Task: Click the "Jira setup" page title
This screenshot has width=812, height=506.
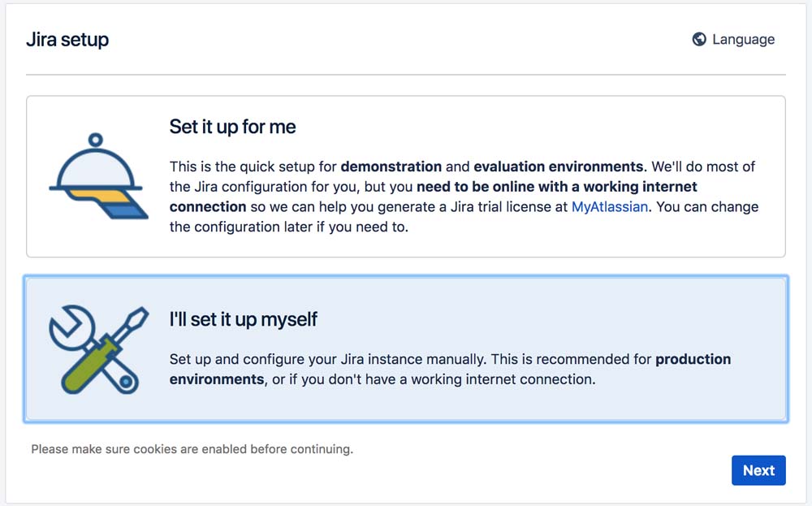Action: point(67,39)
